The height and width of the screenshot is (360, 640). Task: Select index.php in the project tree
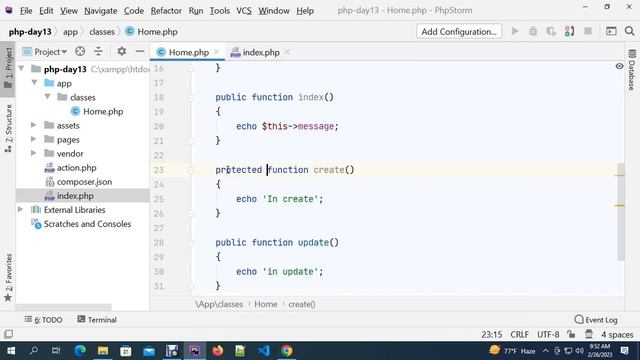coord(82,196)
